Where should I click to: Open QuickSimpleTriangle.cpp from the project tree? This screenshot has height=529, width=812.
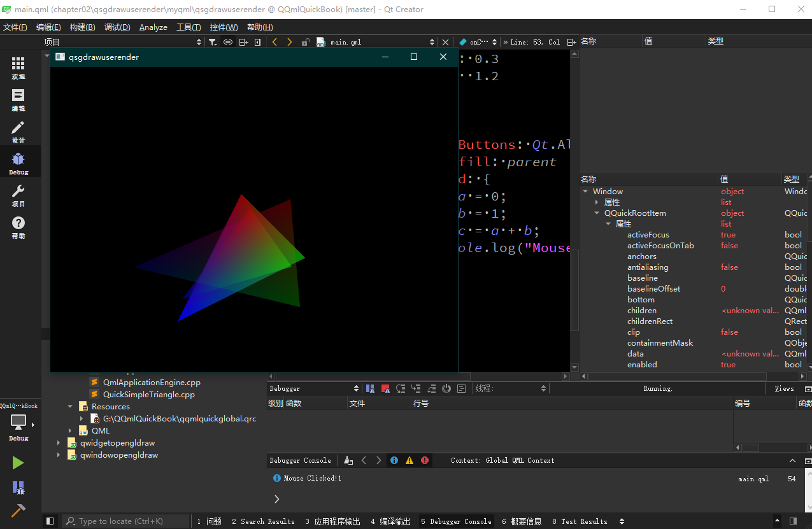click(x=148, y=395)
